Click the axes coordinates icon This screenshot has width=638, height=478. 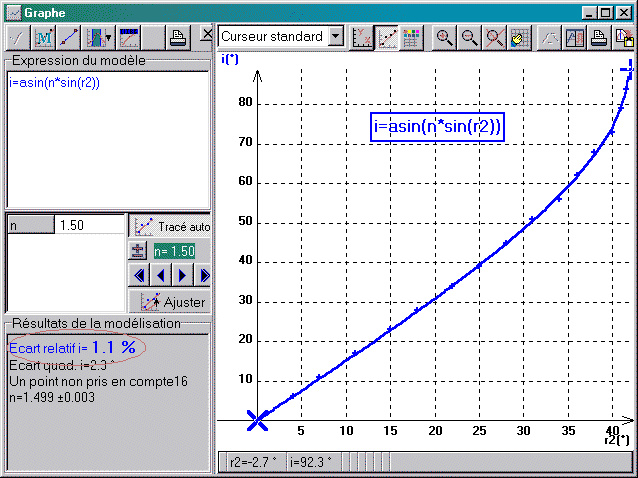coord(363,38)
